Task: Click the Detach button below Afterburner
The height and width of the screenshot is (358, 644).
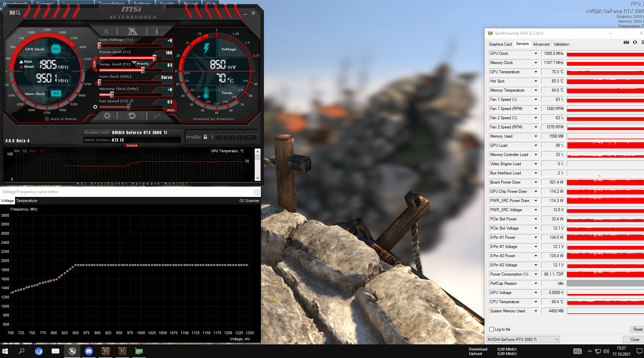Action: coord(132,145)
